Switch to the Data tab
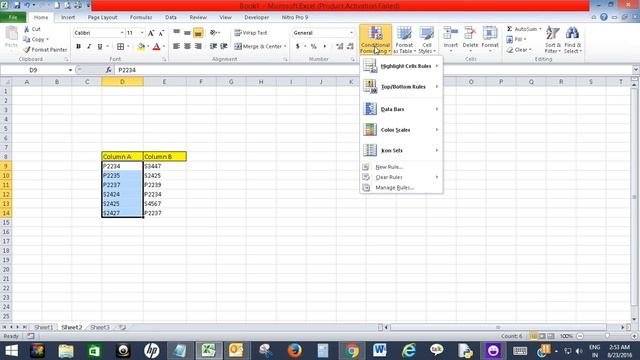640x360 pixels. (x=171, y=18)
